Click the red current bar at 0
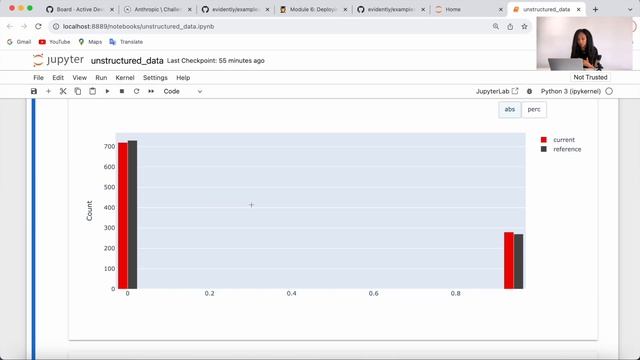Screen dimensions: 640x360 123,216
